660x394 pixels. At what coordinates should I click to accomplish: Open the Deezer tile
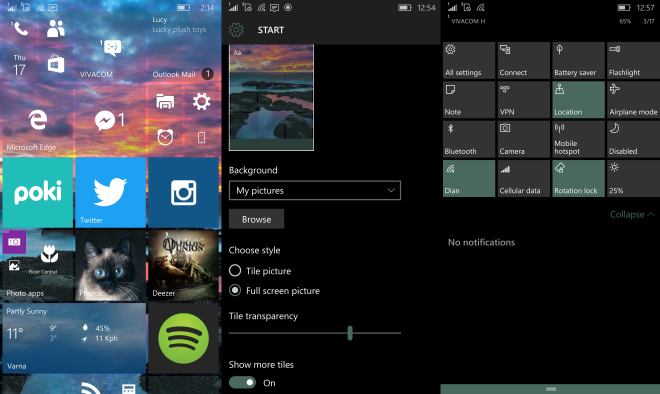pos(184,265)
